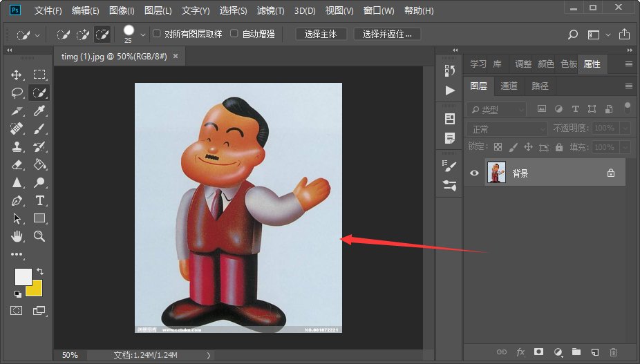The image size is (640, 364).
Task: Enable Auto-Enhance checkbox
Action: (x=234, y=33)
